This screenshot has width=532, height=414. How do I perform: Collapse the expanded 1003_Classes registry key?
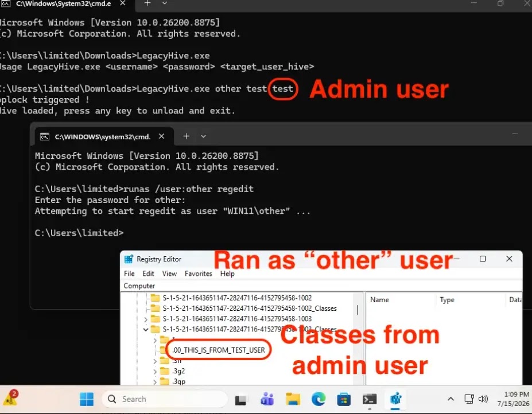(146, 330)
